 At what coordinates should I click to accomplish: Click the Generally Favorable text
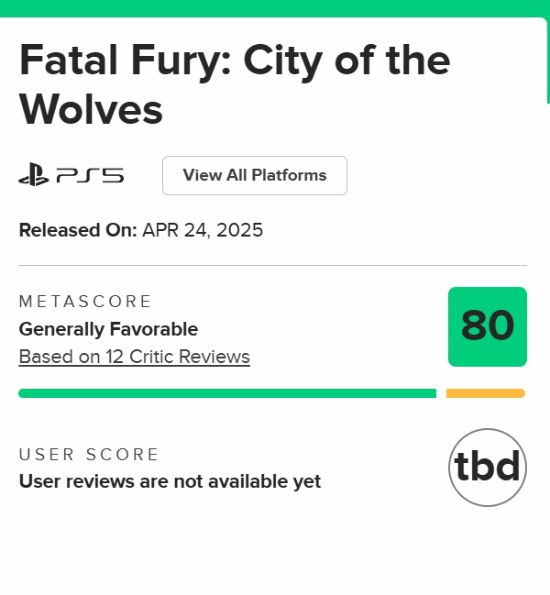[x=109, y=329]
